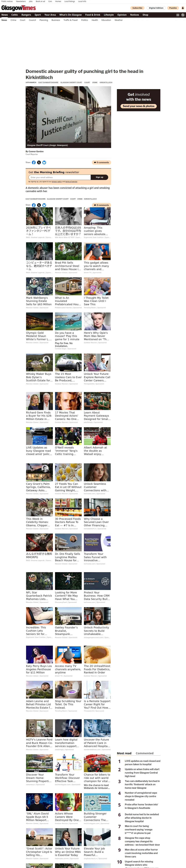Screen dimensions: 186x868
Task: Open the Puzzles button
Action: 173,8
